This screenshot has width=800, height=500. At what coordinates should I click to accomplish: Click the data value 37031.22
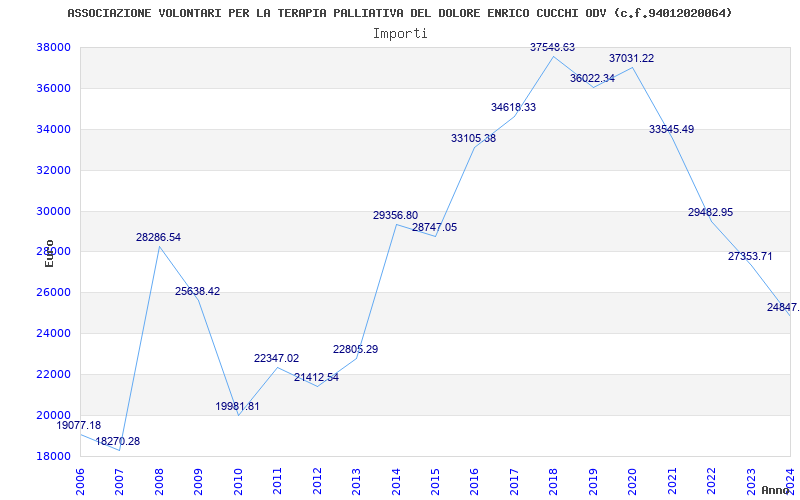coord(632,59)
